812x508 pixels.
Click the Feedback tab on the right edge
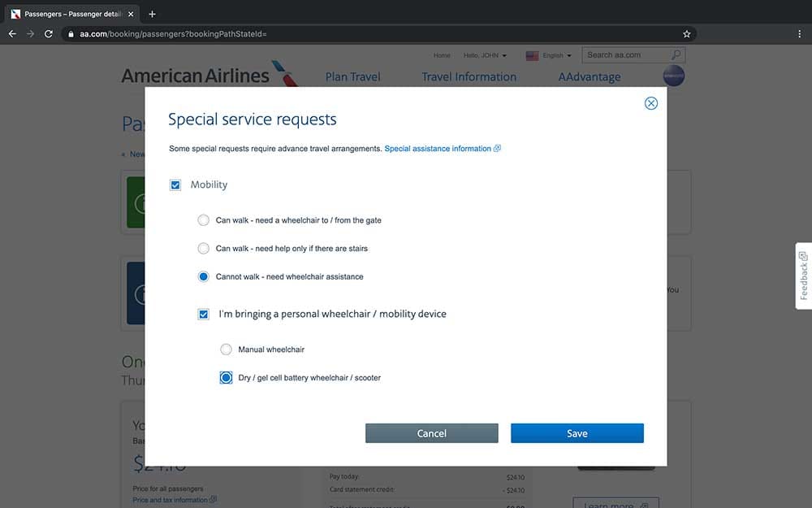click(802, 276)
